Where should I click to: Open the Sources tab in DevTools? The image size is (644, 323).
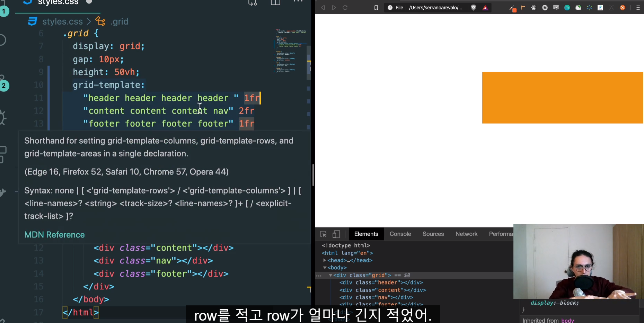pyautogui.click(x=433, y=234)
